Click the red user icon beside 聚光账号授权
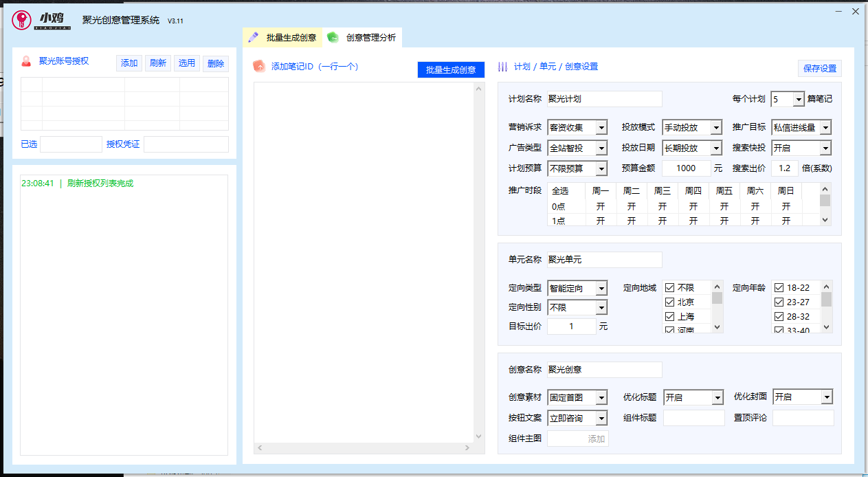This screenshot has height=477, width=868. pyautogui.click(x=26, y=61)
